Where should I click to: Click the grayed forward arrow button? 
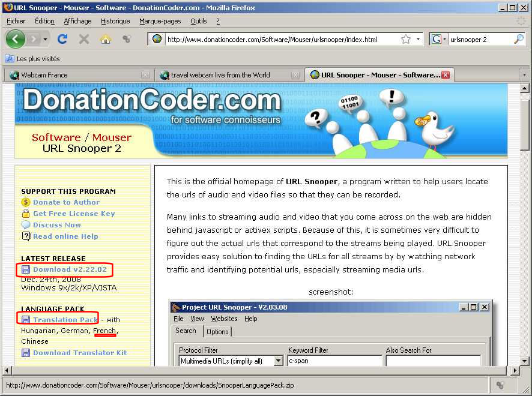click(x=33, y=40)
